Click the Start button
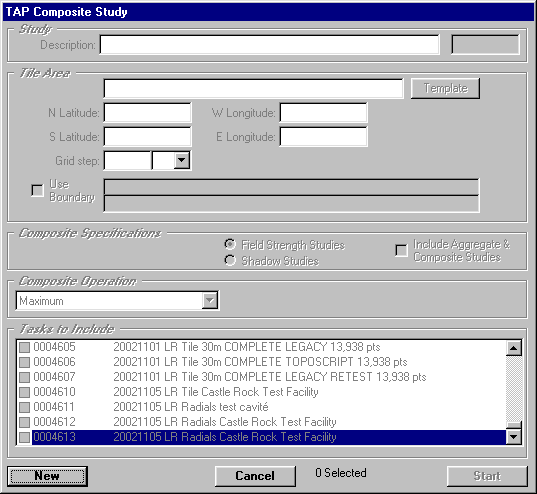The width and height of the screenshot is (537, 494). (487, 476)
